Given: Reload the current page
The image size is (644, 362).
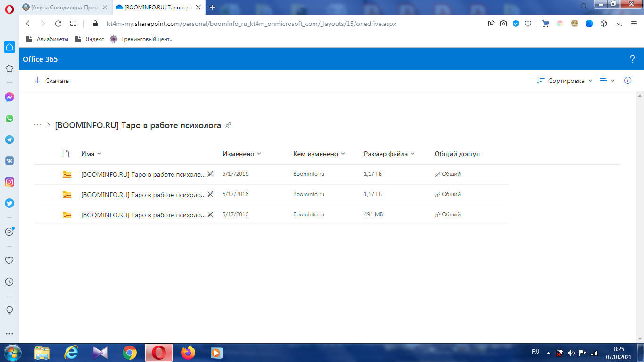Looking at the screenshot, I should click(x=58, y=24).
